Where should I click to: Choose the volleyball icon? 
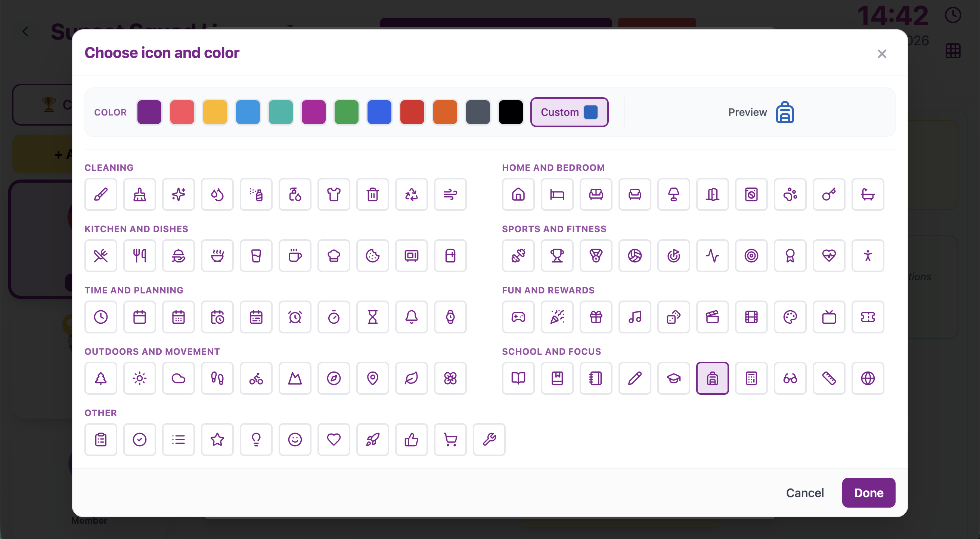point(635,256)
